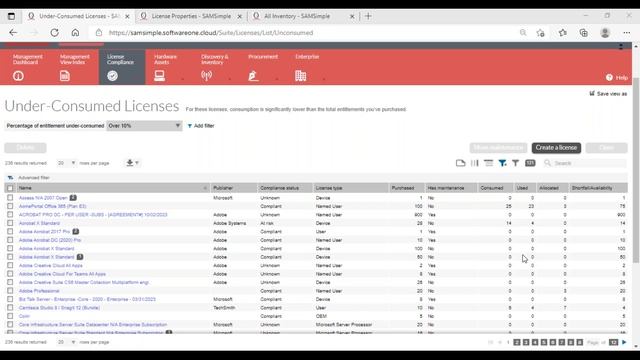Go to page 2 in pager
640x360 pixels.
517,342
